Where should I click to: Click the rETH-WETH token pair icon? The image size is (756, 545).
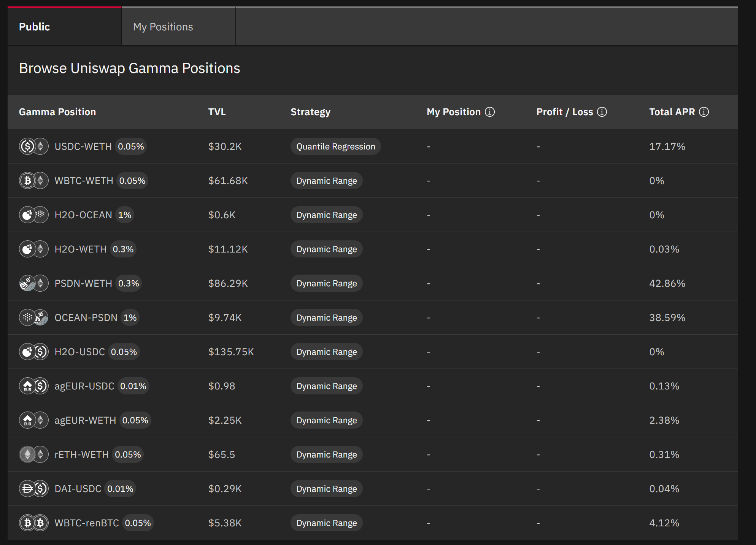pos(34,454)
